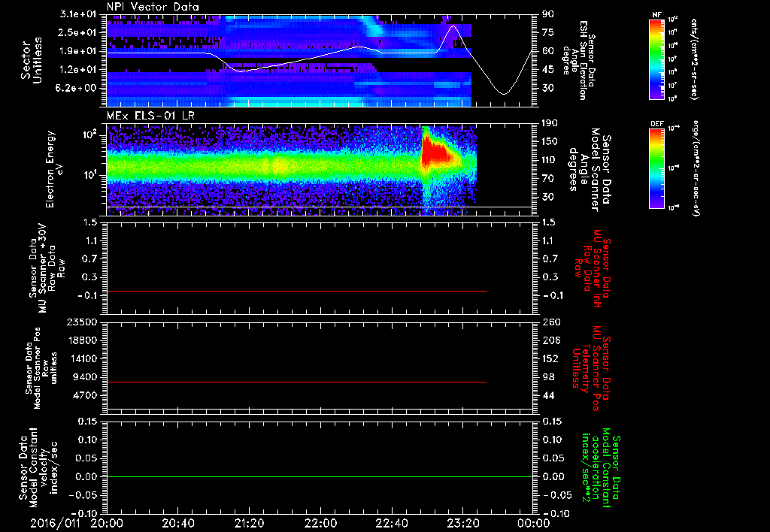Click the 4700 scanner position tick

(86, 395)
